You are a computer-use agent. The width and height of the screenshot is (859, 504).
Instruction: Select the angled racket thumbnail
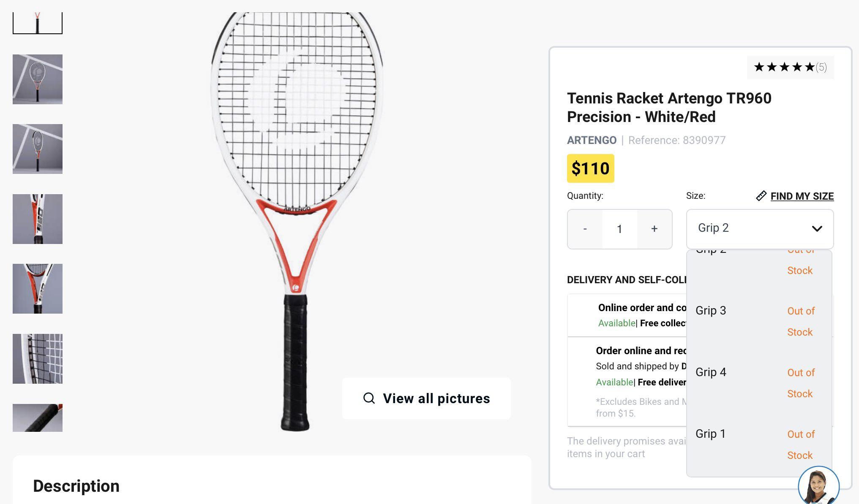[37, 149]
